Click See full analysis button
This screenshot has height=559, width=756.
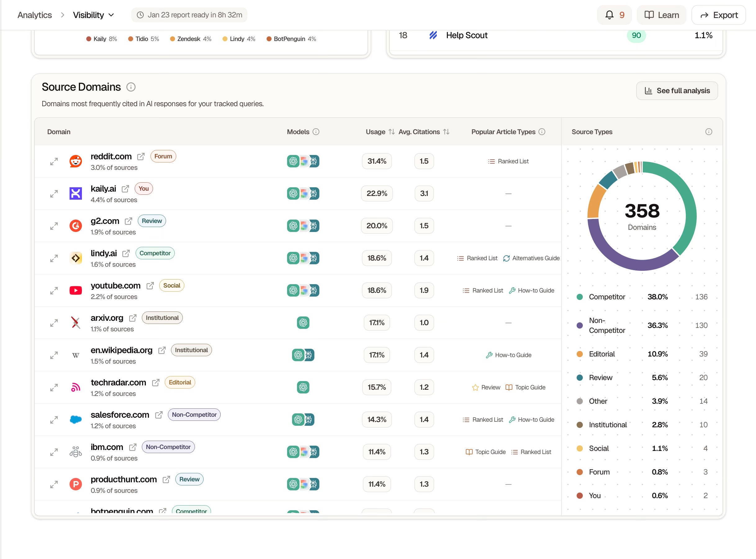pyautogui.click(x=677, y=91)
